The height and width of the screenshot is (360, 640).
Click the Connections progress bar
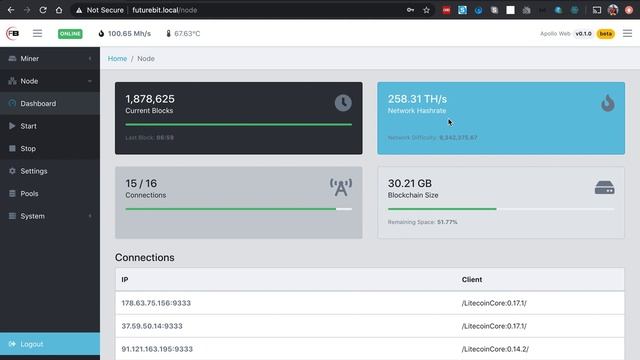tap(238, 209)
